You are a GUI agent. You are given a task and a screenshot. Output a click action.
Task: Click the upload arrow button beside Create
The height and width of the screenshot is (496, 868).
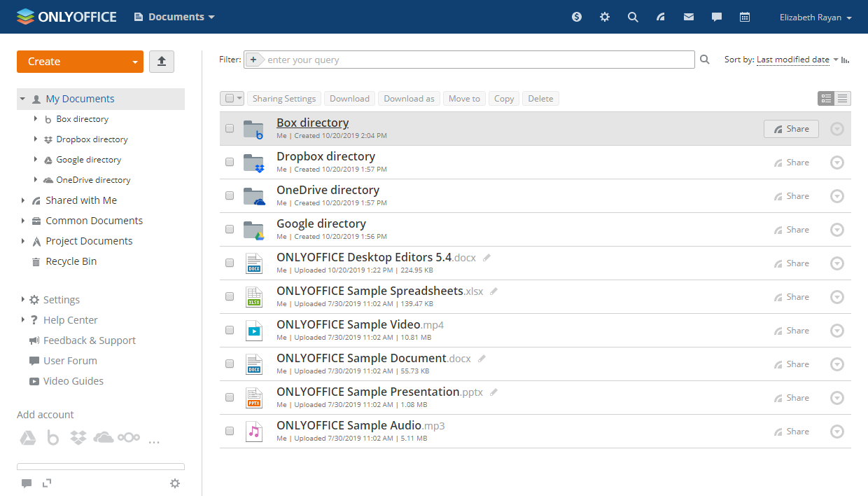[x=162, y=62]
